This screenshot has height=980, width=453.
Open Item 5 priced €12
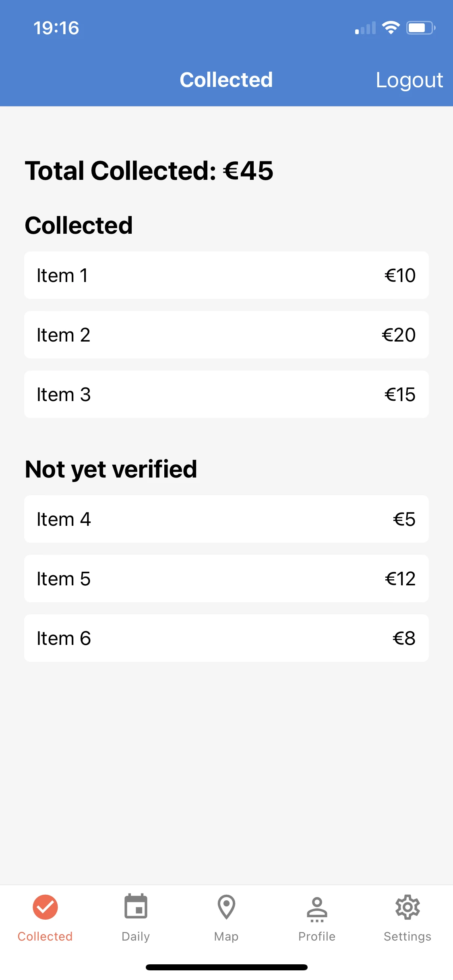pyautogui.click(x=226, y=579)
